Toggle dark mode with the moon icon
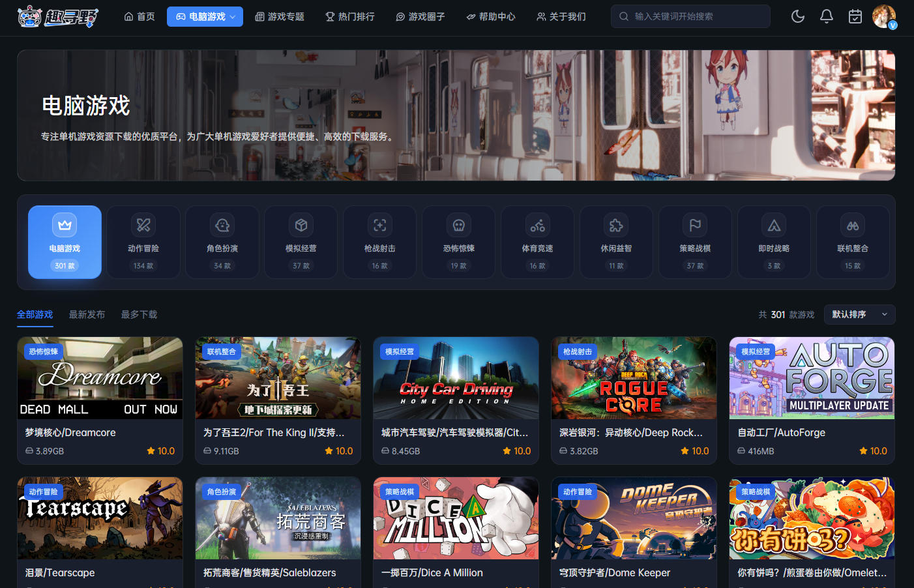 pos(798,16)
